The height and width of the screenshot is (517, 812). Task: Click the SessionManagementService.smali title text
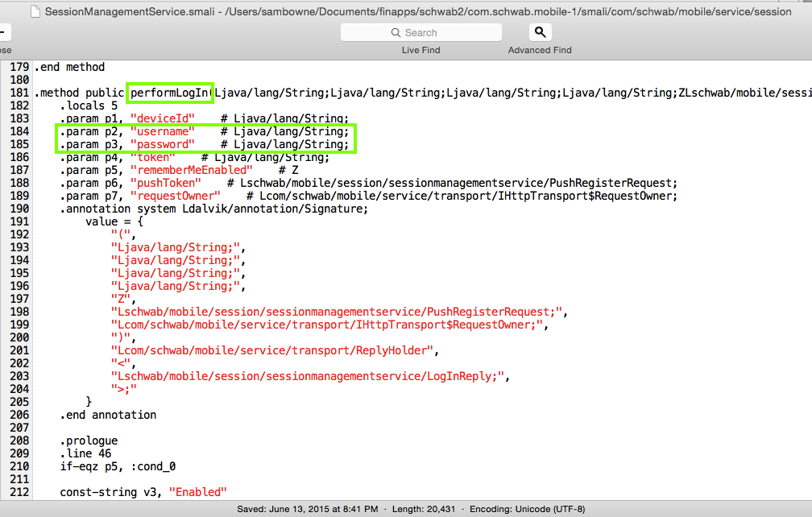[130, 11]
